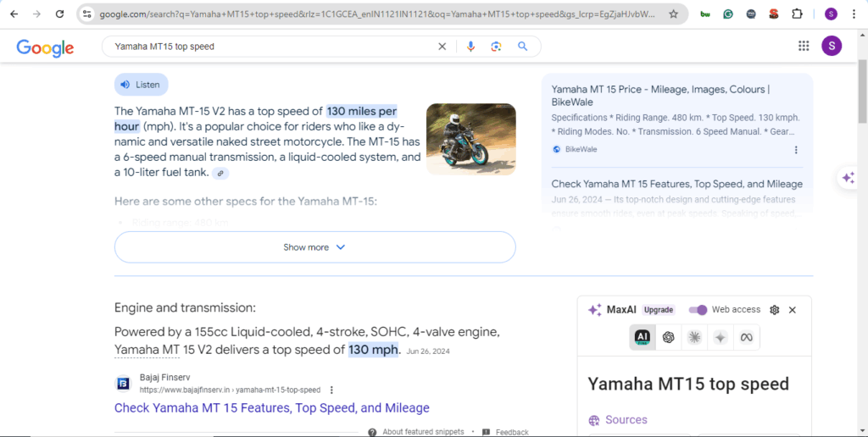This screenshot has height=437, width=868.
Task: Open the link chip after 'fuel tank'
Action: [x=220, y=173]
